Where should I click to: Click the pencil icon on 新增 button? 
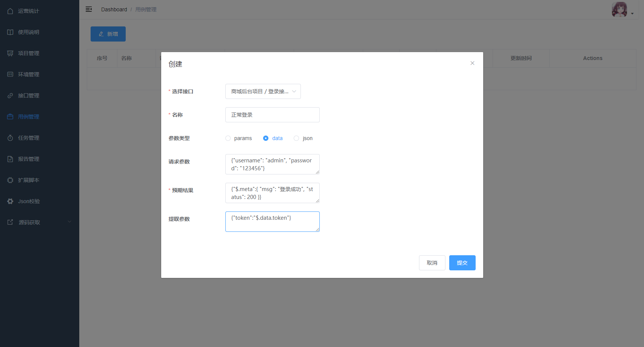click(x=101, y=34)
